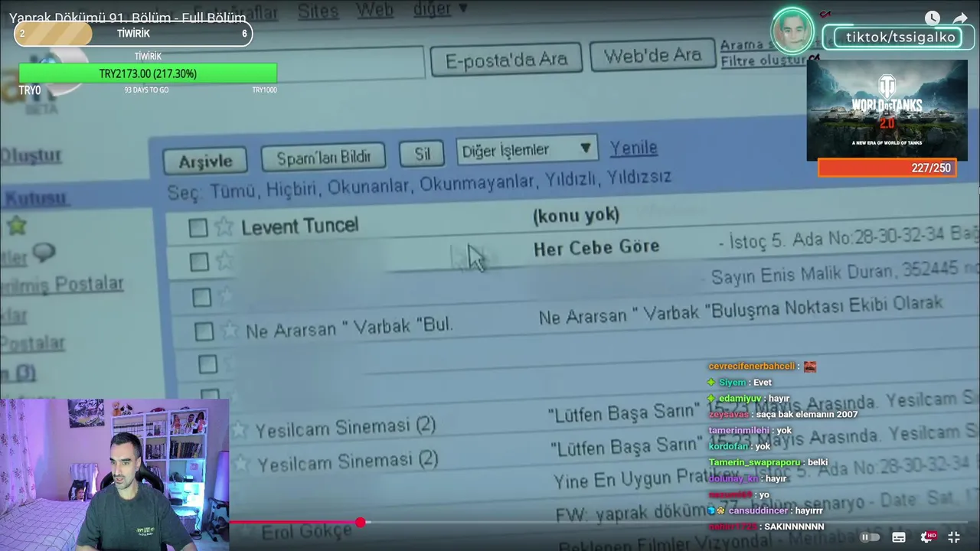Toggle the autoplay switch in player controls

[869, 537]
